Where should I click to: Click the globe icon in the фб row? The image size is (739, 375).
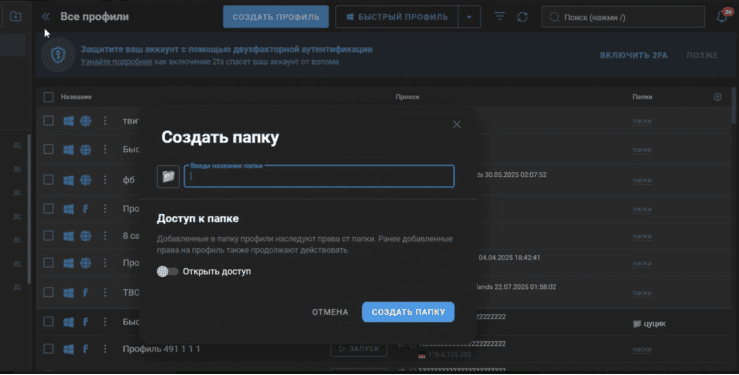[85, 180]
